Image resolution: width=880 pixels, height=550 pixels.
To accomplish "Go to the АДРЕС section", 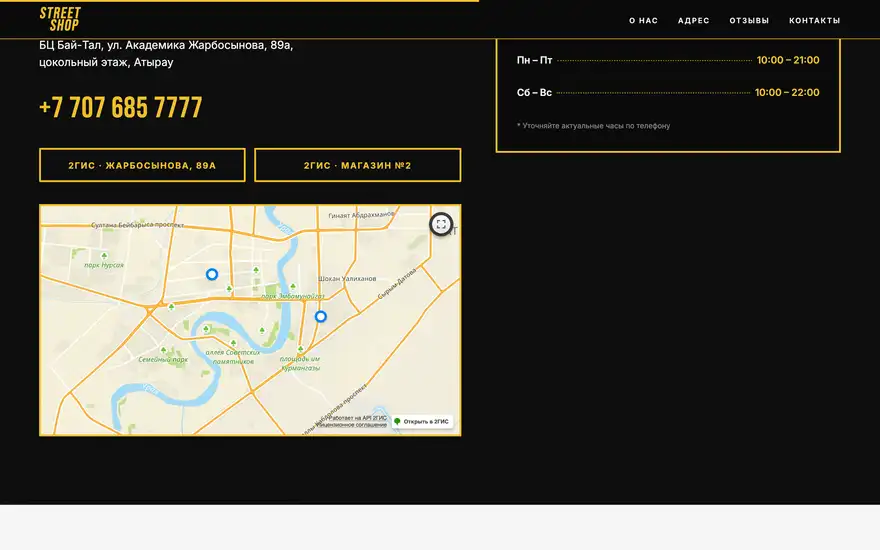I will (x=694, y=21).
